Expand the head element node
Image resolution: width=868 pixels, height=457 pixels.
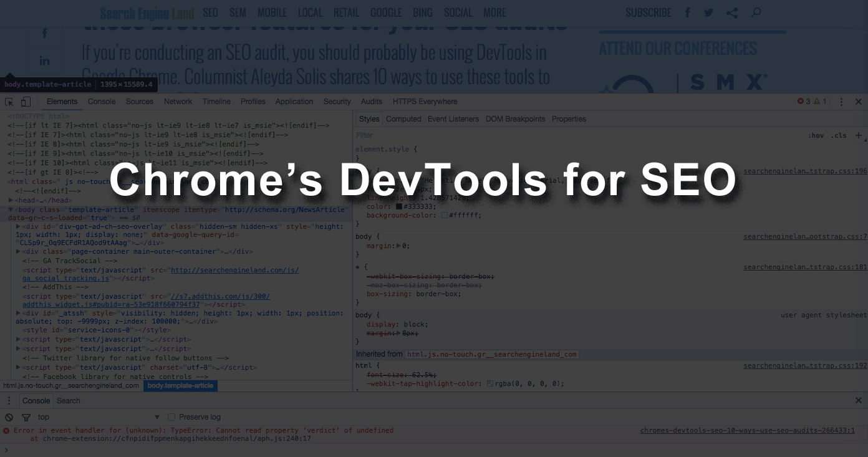[11, 200]
